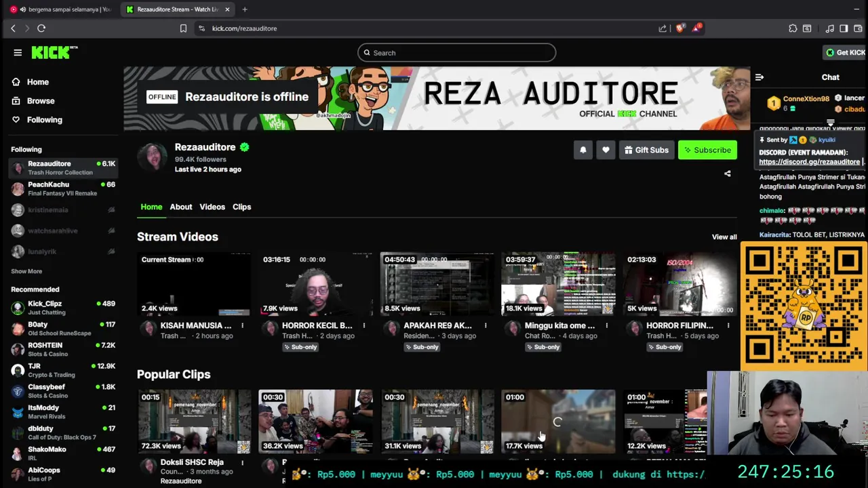Switch to the Videos tab
The height and width of the screenshot is (488, 868).
212,207
